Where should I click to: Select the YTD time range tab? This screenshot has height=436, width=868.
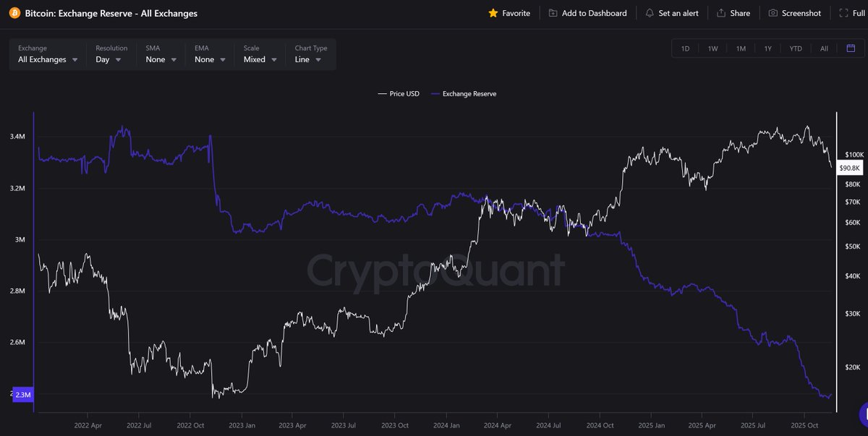coord(796,48)
